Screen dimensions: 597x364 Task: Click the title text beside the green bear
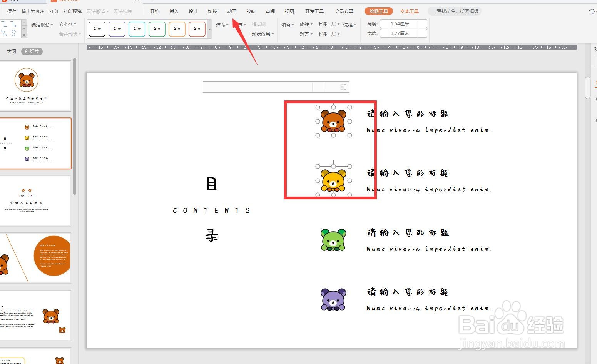click(408, 232)
